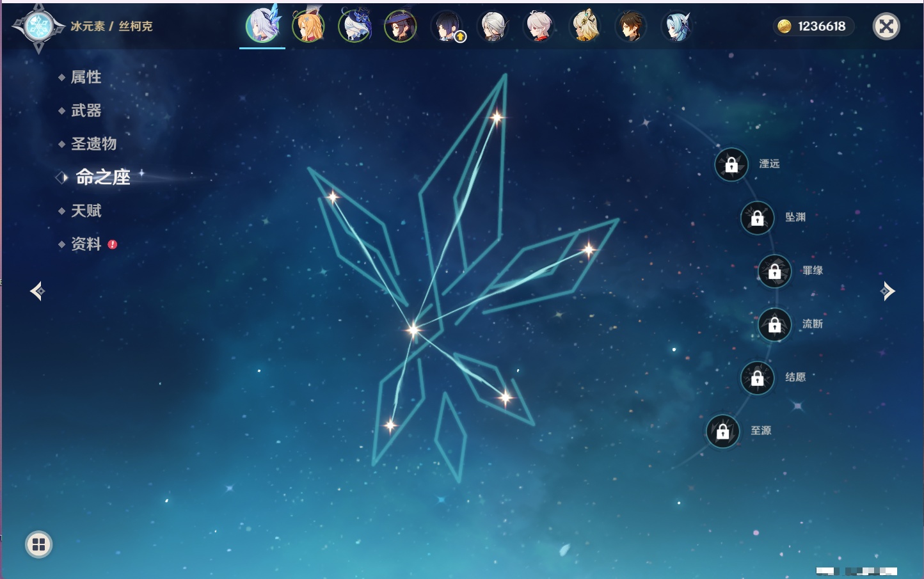Choose the light-blue-haired character portrait
This screenshot has width=924, height=579.
676,27
